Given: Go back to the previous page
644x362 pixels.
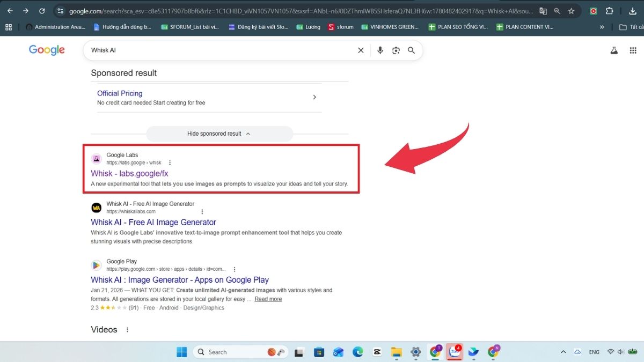Looking at the screenshot, I should 10,11.
